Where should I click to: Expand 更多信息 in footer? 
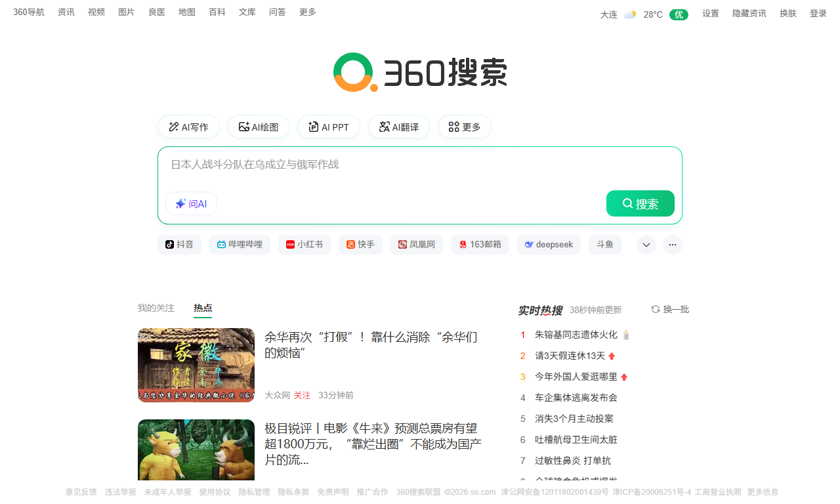[763, 492]
